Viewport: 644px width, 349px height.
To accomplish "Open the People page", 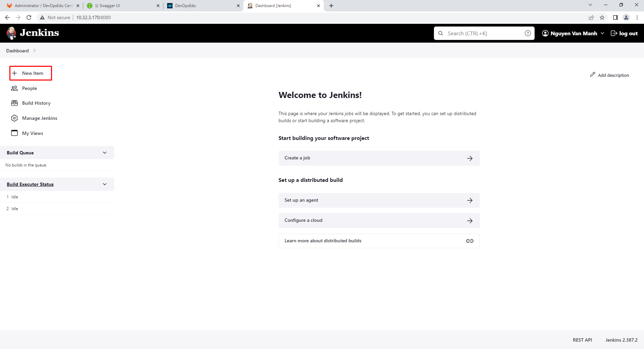I will pyautogui.click(x=30, y=88).
